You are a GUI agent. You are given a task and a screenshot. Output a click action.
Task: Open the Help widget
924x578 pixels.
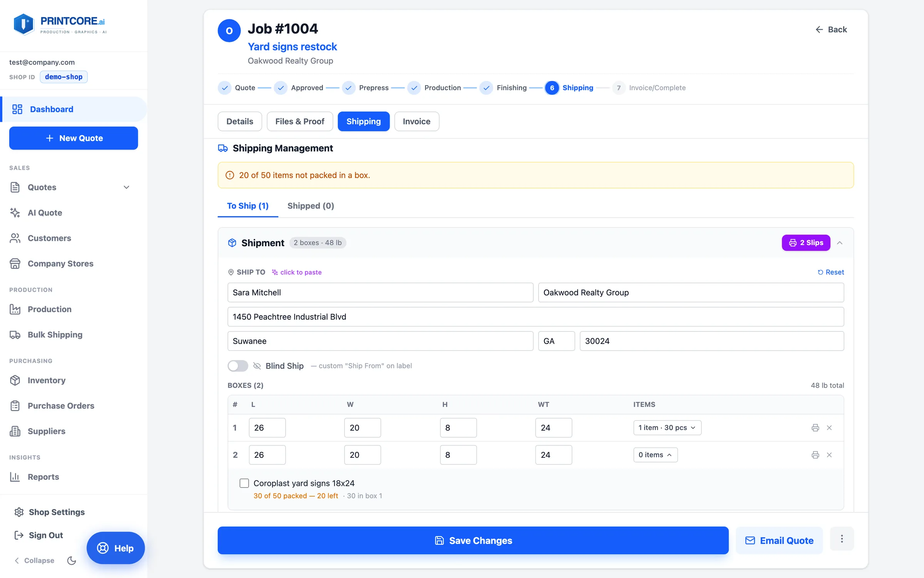(115, 548)
